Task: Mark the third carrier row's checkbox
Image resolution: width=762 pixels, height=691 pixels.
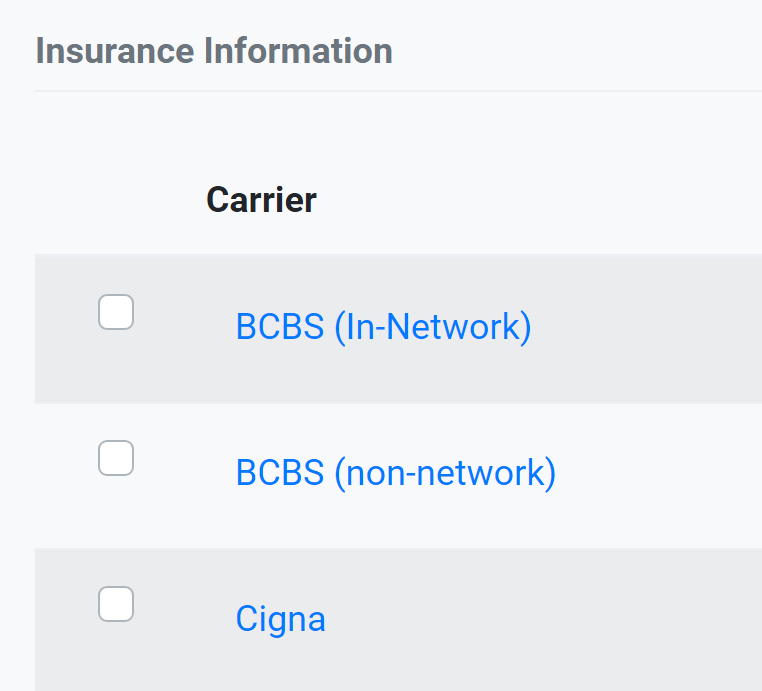Action: click(x=116, y=604)
